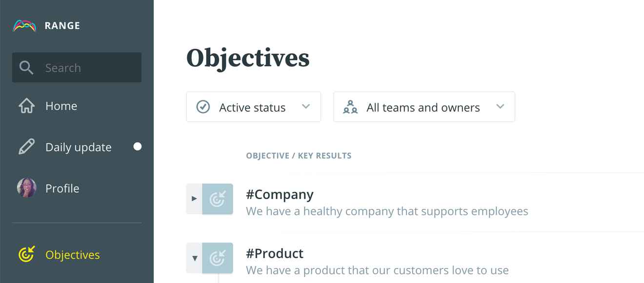Click the Range rainbow logo icon
644x283 pixels.
point(24,26)
